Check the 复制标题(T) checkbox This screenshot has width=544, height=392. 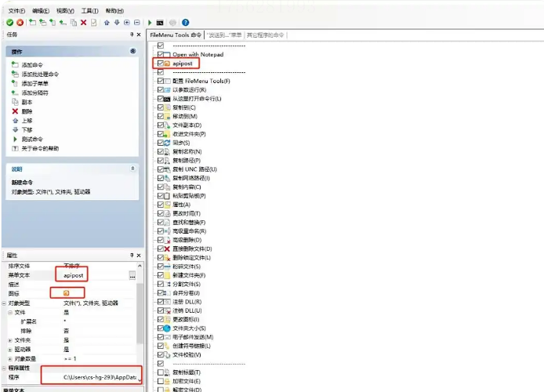click(160, 372)
